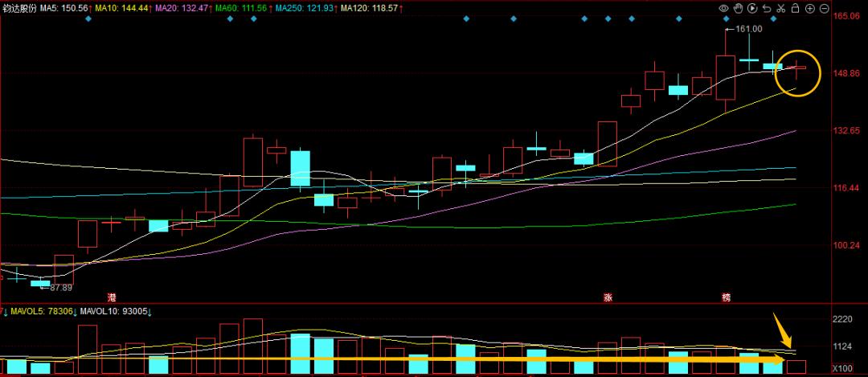Select the cyan candle at the 87.89 low

click(x=40, y=283)
